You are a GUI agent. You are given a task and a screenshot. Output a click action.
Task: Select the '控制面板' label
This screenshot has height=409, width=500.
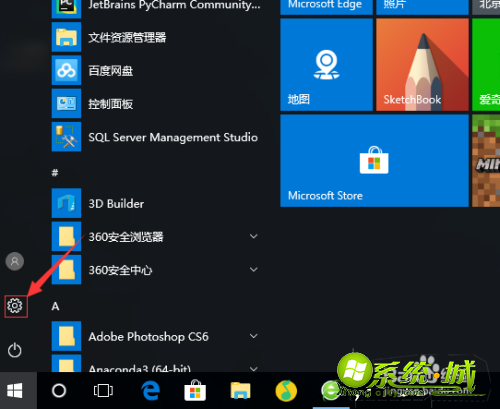(x=110, y=104)
